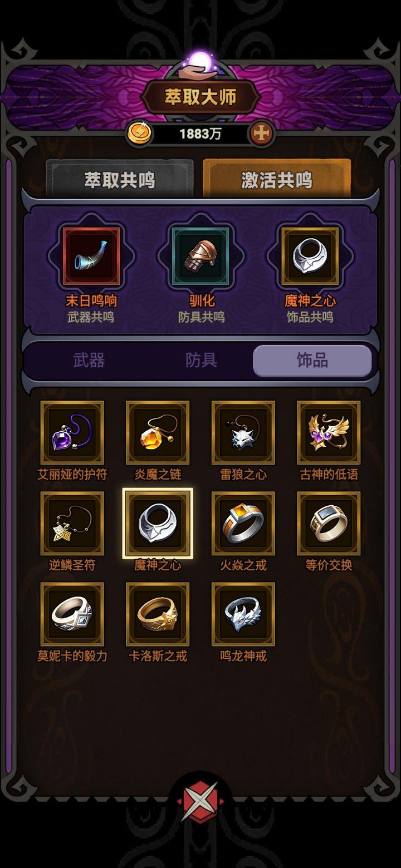Image resolution: width=401 pixels, height=868 pixels.
Task: Select the 古神的低语 winged accessory
Action: pyautogui.click(x=329, y=433)
